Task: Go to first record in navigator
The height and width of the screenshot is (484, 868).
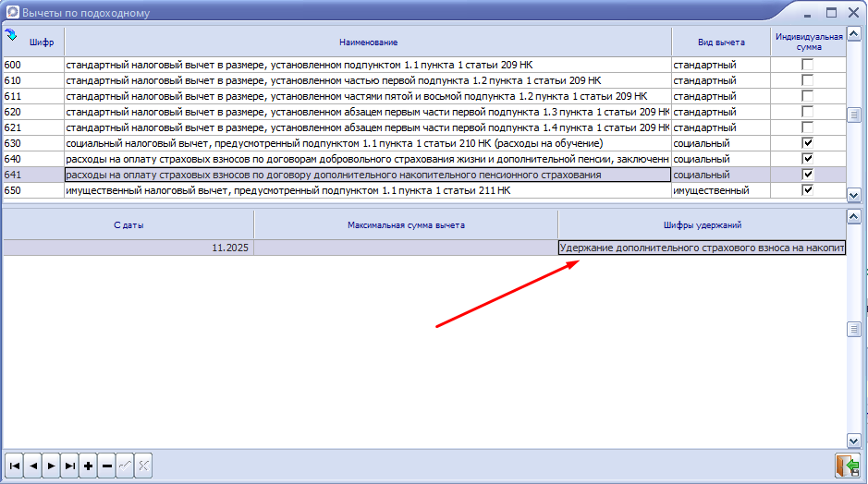Action: 15,466
